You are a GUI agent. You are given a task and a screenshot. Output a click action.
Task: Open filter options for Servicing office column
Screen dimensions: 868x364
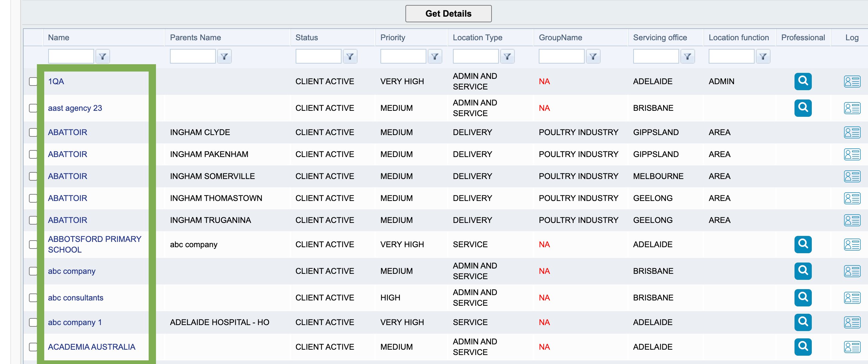pos(687,56)
